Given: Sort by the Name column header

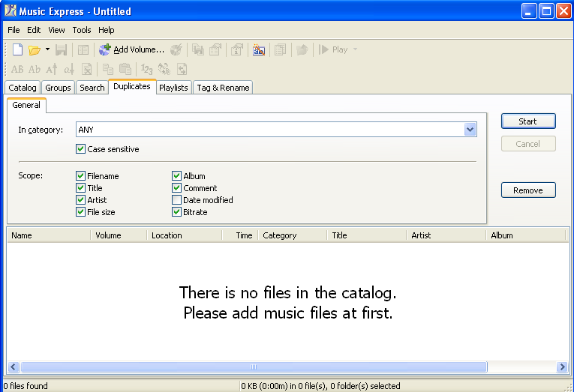Looking at the screenshot, I should coord(49,235).
